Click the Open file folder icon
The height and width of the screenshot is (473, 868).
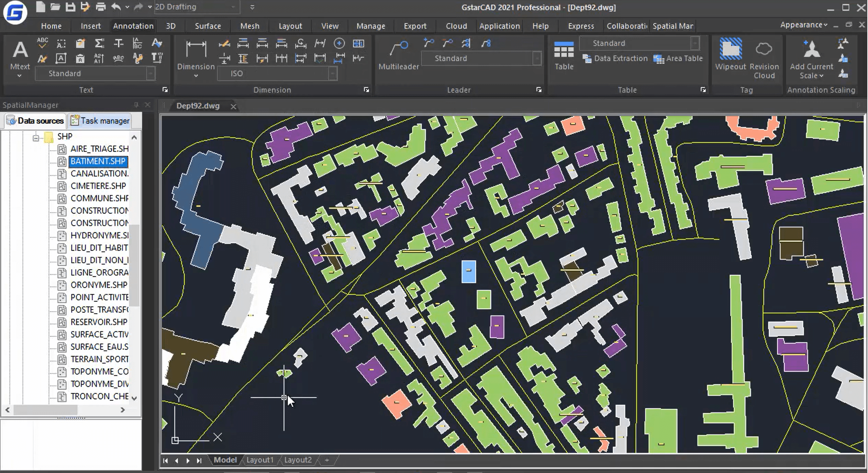click(55, 7)
